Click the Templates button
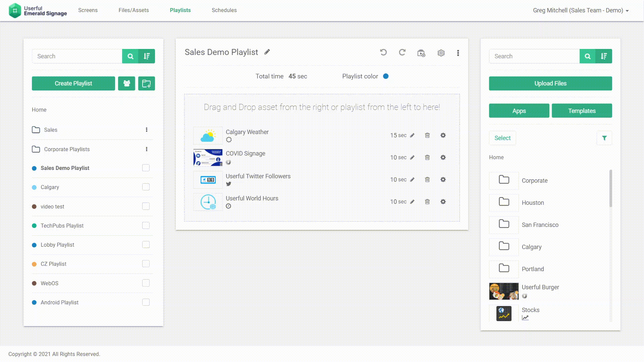This screenshot has height=362, width=644. (582, 111)
